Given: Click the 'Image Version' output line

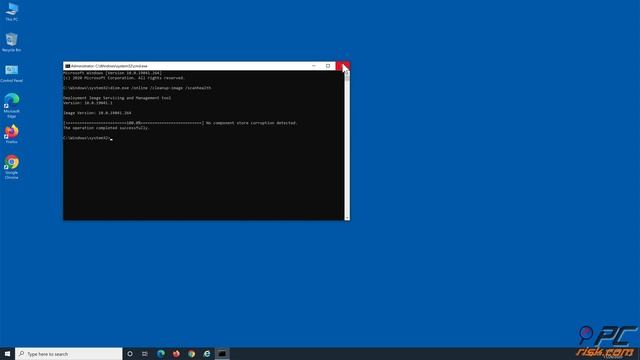Looking at the screenshot, I should tap(97, 113).
